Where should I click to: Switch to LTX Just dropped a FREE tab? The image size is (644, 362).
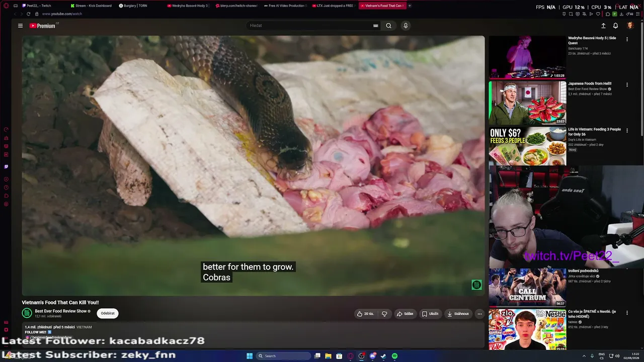pos(334,6)
